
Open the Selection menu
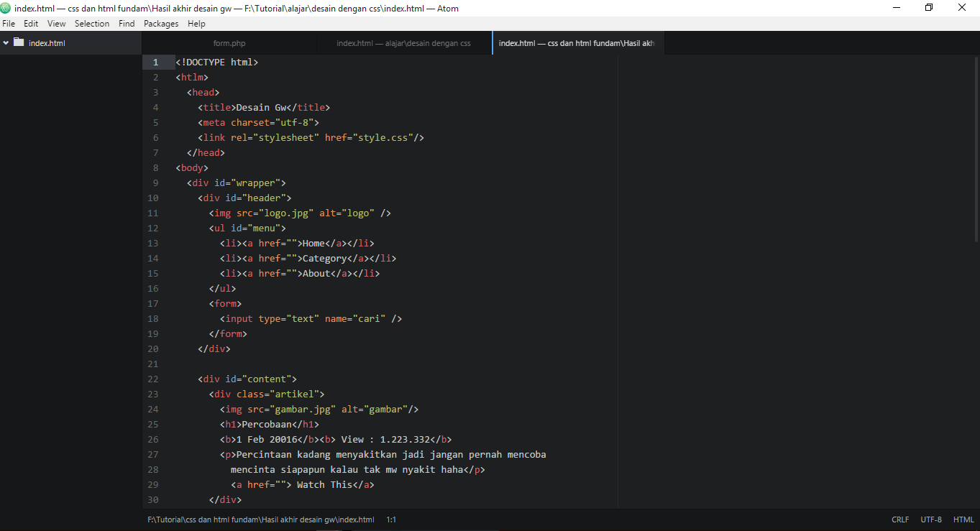click(x=92, y=23)
